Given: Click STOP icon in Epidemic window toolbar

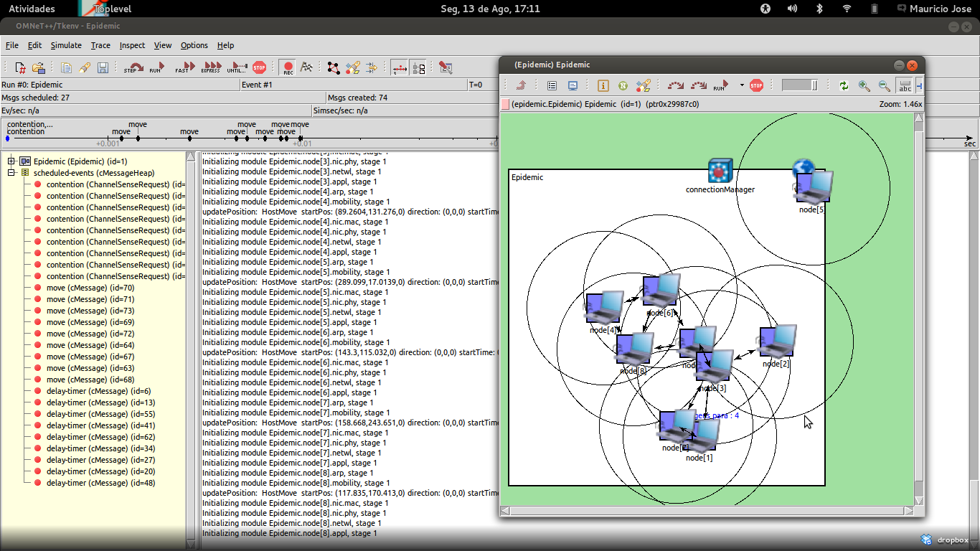Looking at the screenshot, I should [756, 85].
